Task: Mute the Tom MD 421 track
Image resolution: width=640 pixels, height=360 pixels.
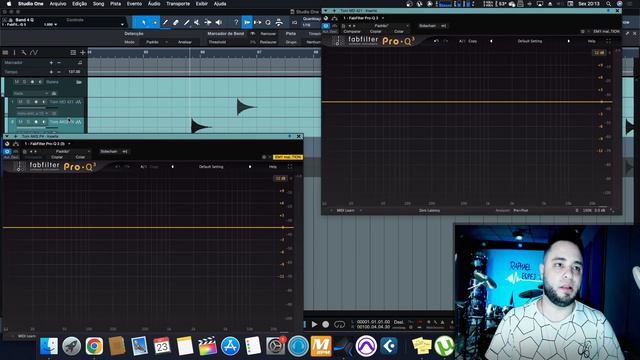Action: coord(20,102)
